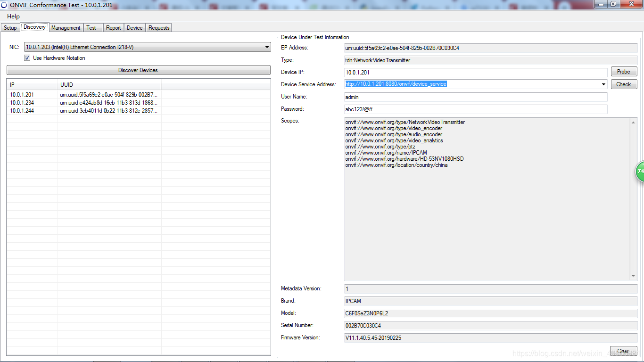Click the Discover Devices button

pyautogui.click(x=139, y=70)
